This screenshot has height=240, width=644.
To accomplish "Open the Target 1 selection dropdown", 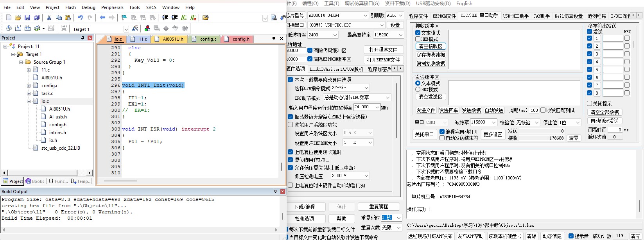I will coord(126,29).
